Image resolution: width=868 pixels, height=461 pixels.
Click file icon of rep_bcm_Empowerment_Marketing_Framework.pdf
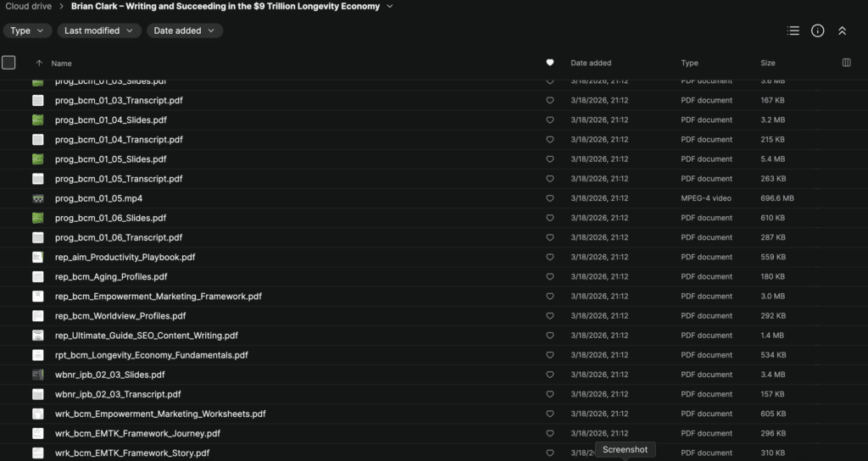pos(37,296)
